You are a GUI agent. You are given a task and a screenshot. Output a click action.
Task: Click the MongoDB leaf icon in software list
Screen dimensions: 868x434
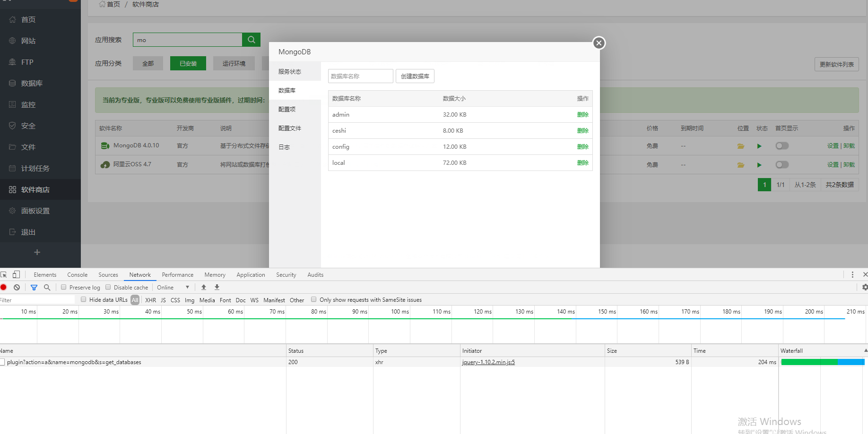point(105,145)
